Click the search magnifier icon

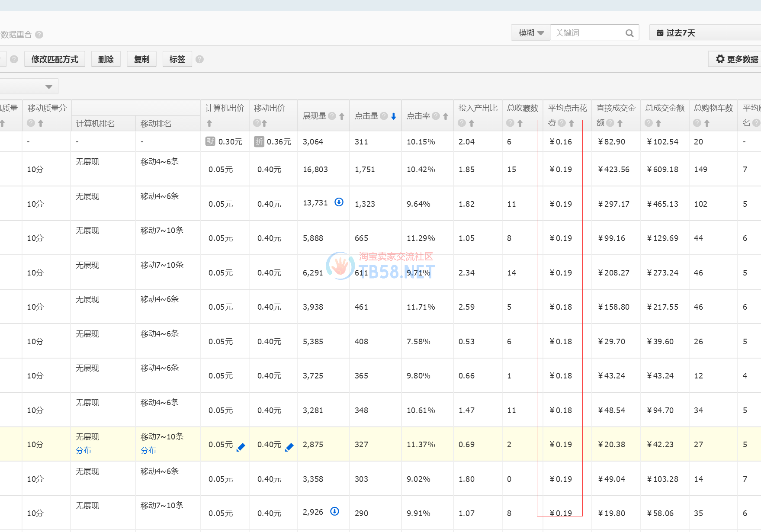pos(629,33)
